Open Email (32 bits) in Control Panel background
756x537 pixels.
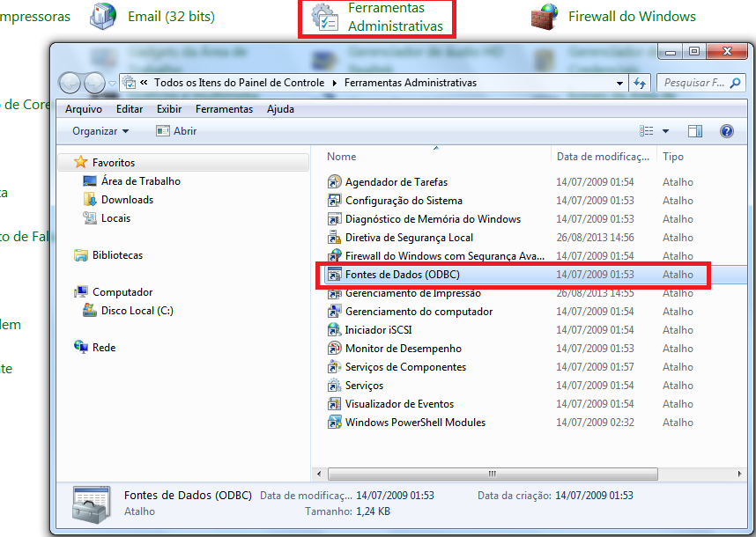pos(171,17)
